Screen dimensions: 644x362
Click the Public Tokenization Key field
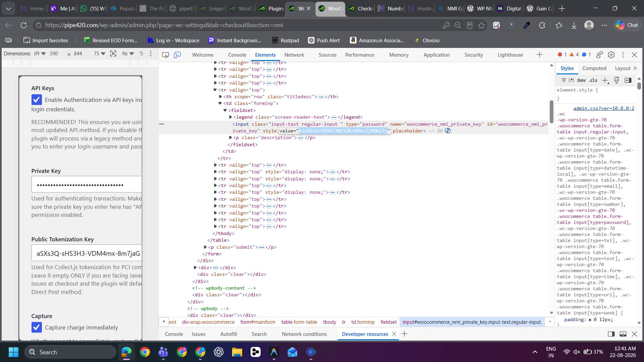[x=87, y=253]
